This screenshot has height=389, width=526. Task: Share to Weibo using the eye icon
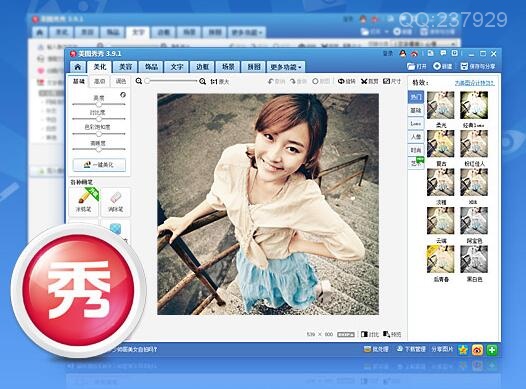(x=477, y=350)
